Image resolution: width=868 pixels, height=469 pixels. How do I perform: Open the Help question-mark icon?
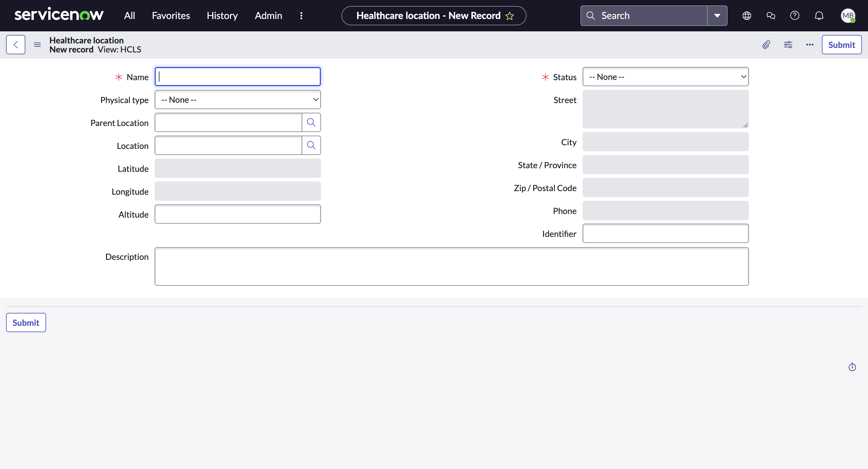point(794,15)
